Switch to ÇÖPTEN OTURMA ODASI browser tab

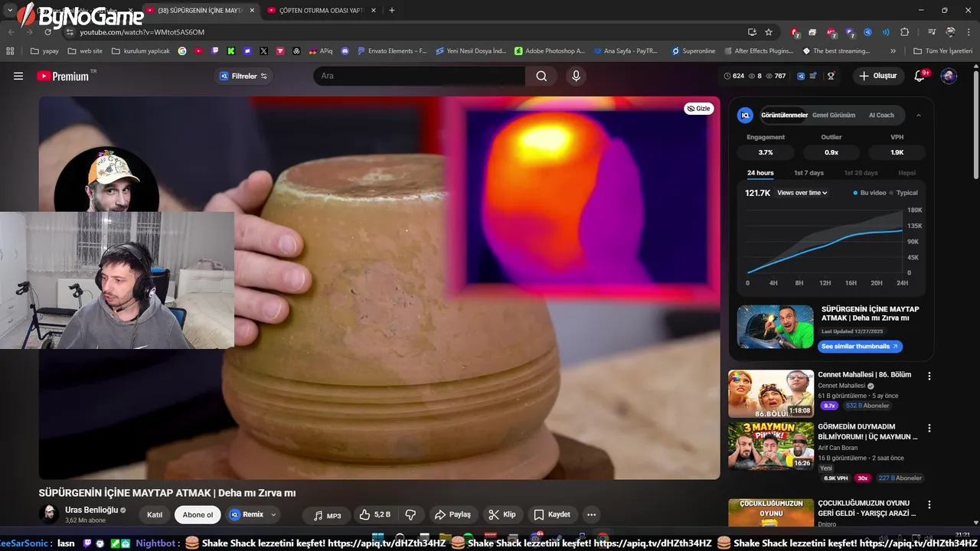(x=322, y=11)
